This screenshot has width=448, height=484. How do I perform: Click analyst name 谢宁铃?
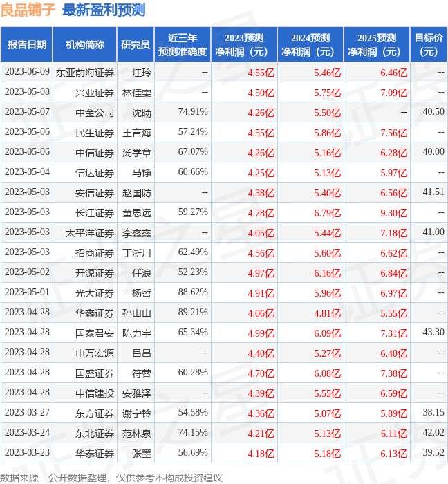click(x=137, y=413)
